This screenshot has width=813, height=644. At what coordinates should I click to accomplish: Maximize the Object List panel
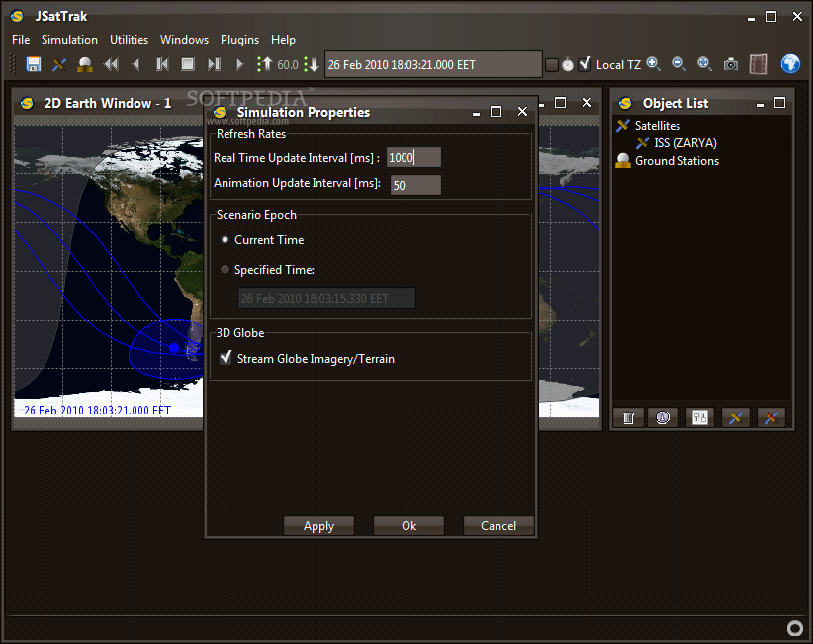point(779,103)
